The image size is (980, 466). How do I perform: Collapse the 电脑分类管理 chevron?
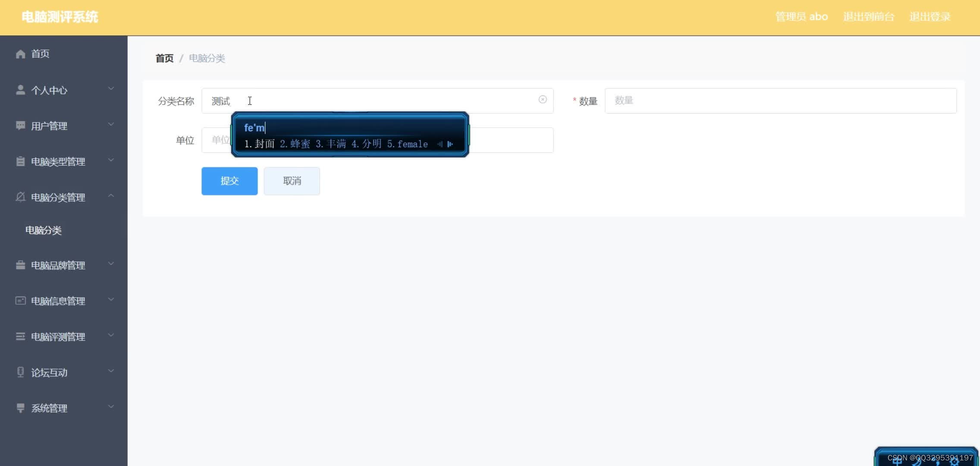click(x=111, y=195)
